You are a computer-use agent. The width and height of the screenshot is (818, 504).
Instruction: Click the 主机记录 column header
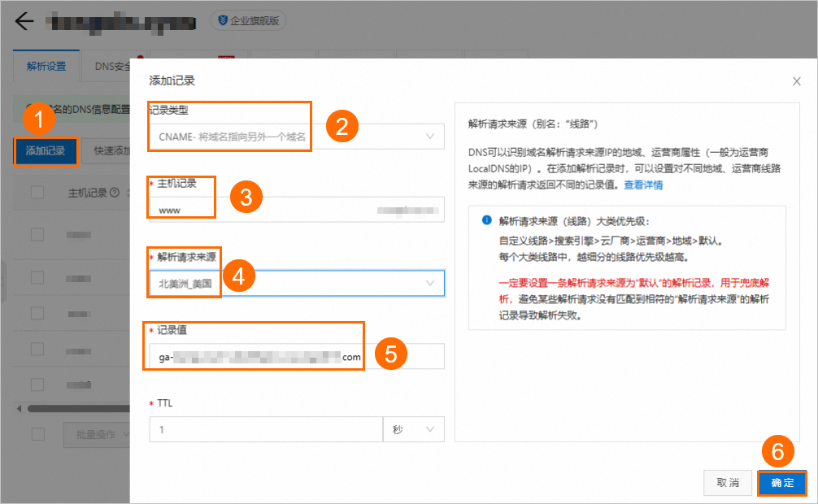pyautogui.click(x=87, y=193)
